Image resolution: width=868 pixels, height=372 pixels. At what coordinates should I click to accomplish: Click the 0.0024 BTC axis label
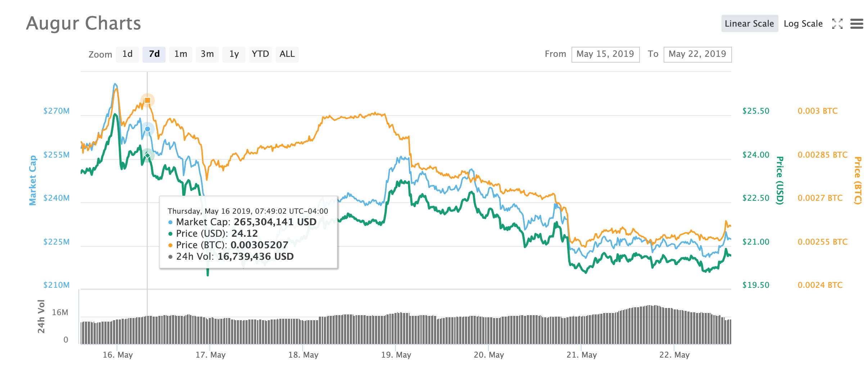(x=820, y=285)
